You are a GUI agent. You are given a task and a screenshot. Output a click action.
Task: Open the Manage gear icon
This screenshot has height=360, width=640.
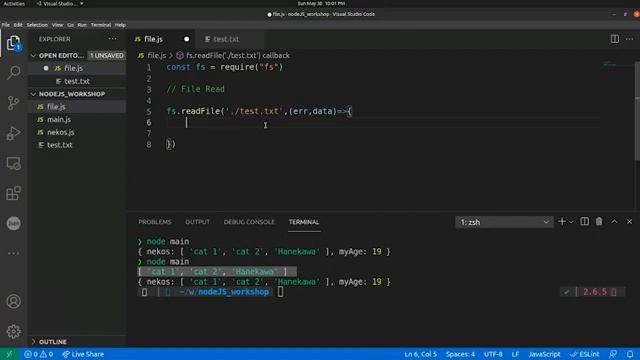pyautogui.click(x=13, y=331)
